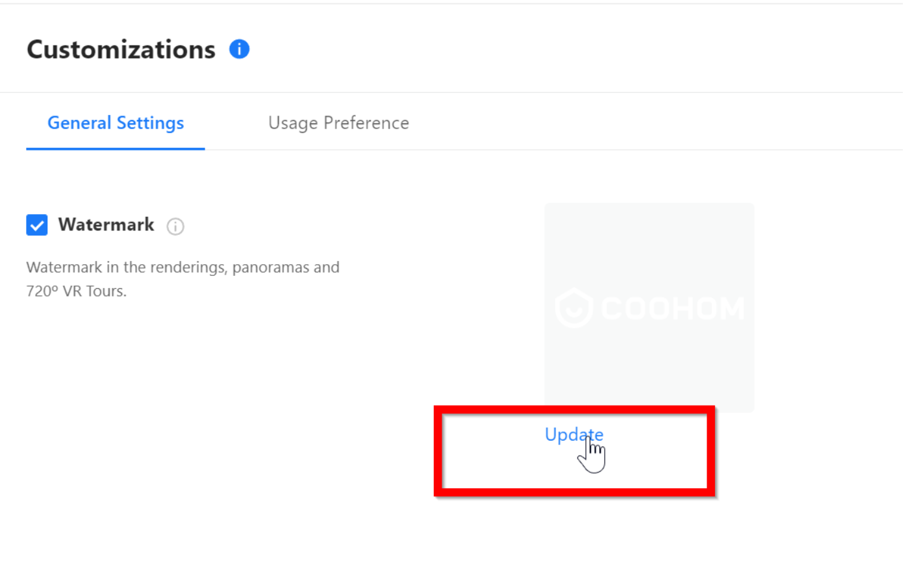The image size is (921, 588).
Task: Switch to the Usage Preference tab
Action: point(338,123)
